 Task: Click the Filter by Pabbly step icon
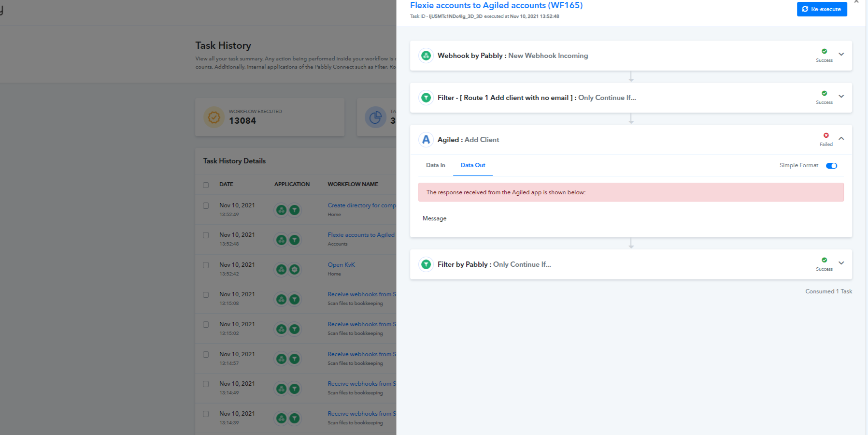point(426,264)
